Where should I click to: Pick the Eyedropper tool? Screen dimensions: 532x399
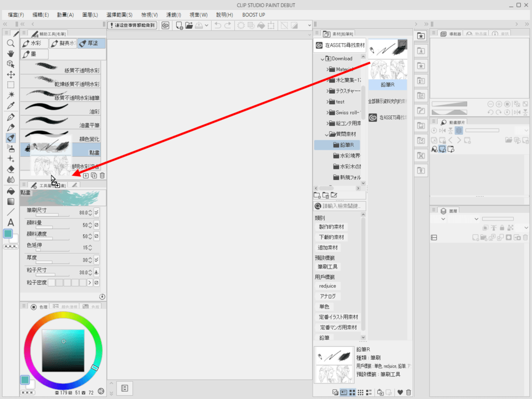(x=11, y=106)
